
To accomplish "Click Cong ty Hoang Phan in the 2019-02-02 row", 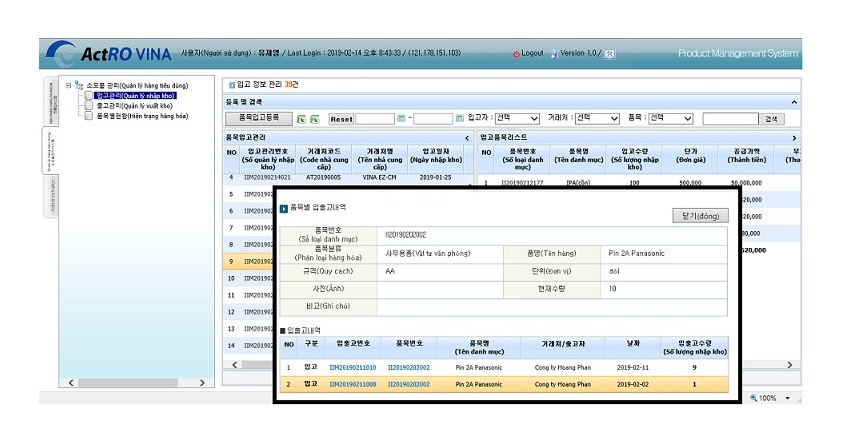I will click(563, 384).
